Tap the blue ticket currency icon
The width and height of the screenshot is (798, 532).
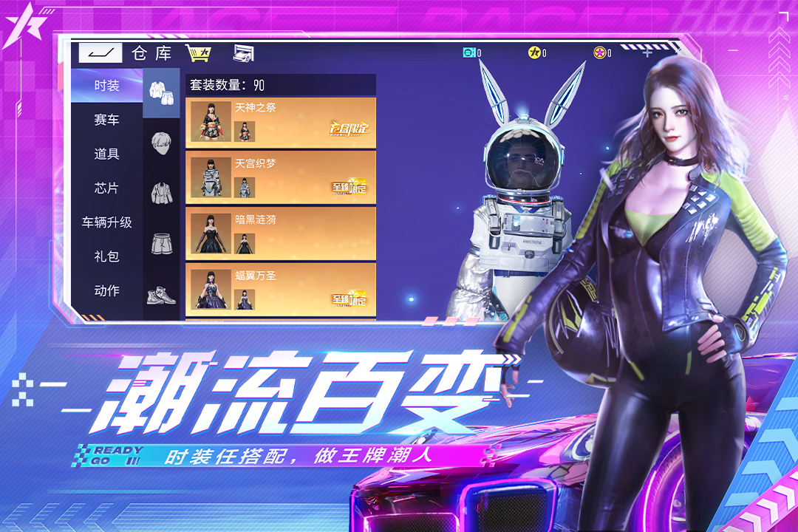[468, 52]
